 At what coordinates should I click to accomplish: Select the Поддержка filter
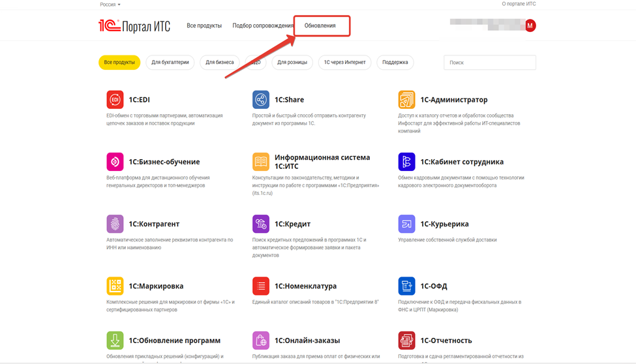395,63
